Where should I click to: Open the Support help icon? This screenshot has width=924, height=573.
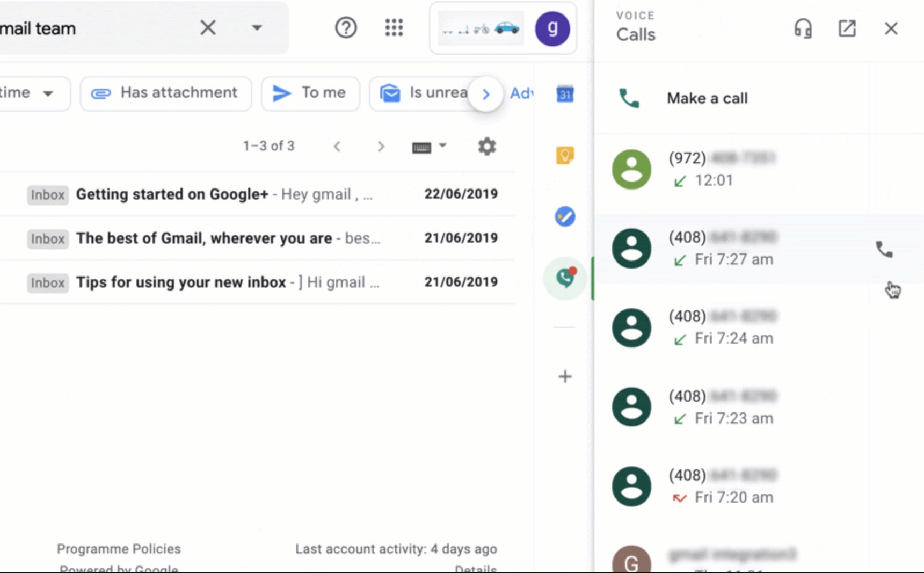point(346,27)
